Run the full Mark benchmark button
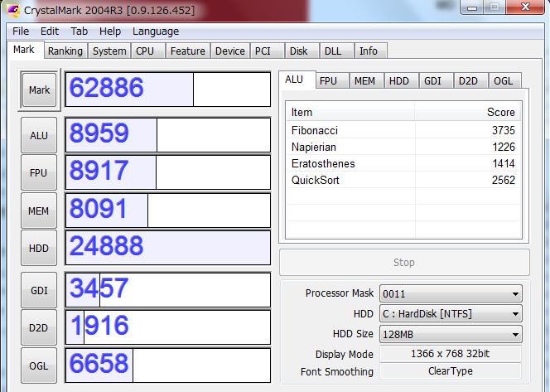Screen dimensions: 550x392 (39, 90)
